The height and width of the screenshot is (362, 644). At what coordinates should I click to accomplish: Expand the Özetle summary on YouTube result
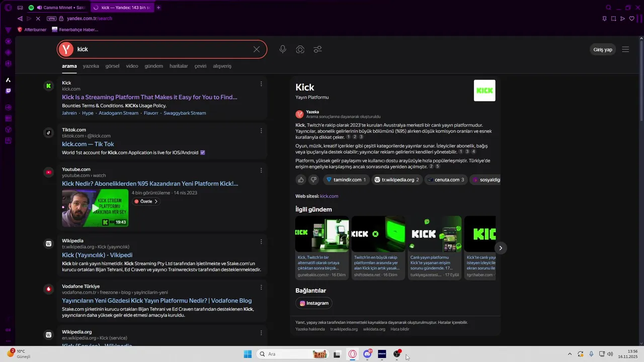pyautogui.click(x=146, y=201)
